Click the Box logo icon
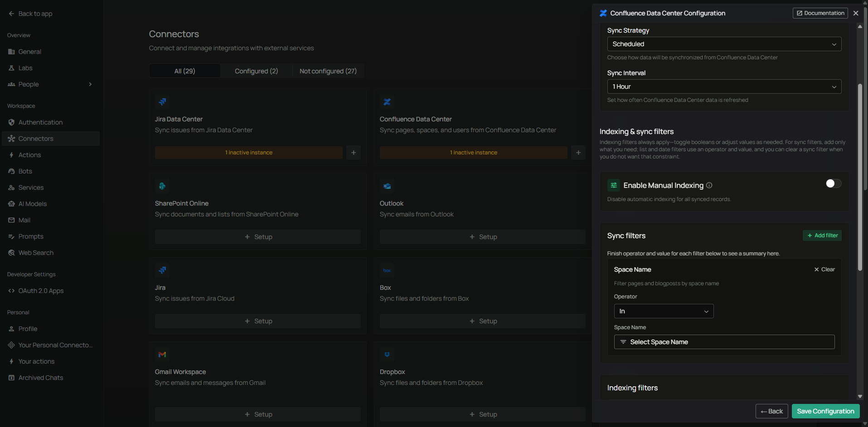The image size is (868, 427). [x=387, y=270]
